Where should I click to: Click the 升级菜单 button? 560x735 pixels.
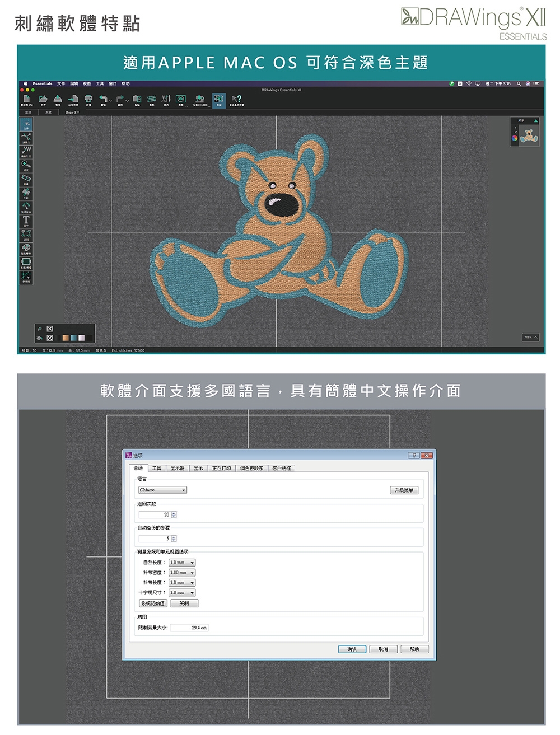404,490
